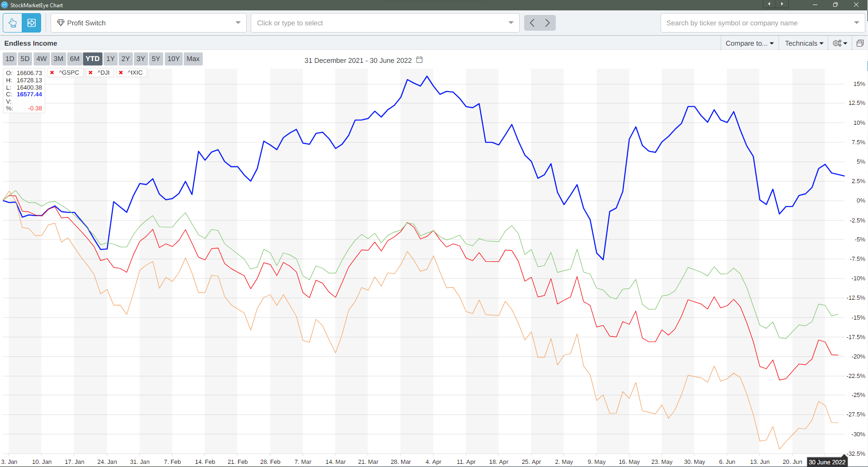
Task: Click the diamond icon beside Profit Switch
Action: (x=61, y=23)
